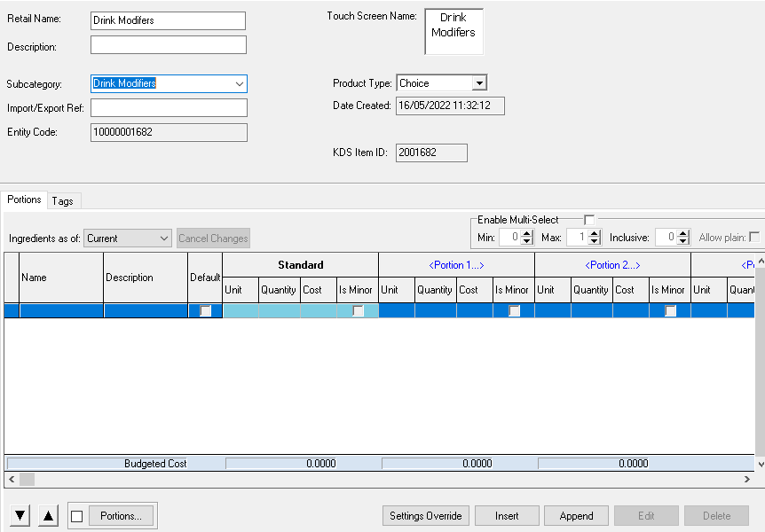Image resolution: width=765 pixels, height=532 pixels.
Task: Increase the Min spinner value
Action: [527, 233]
